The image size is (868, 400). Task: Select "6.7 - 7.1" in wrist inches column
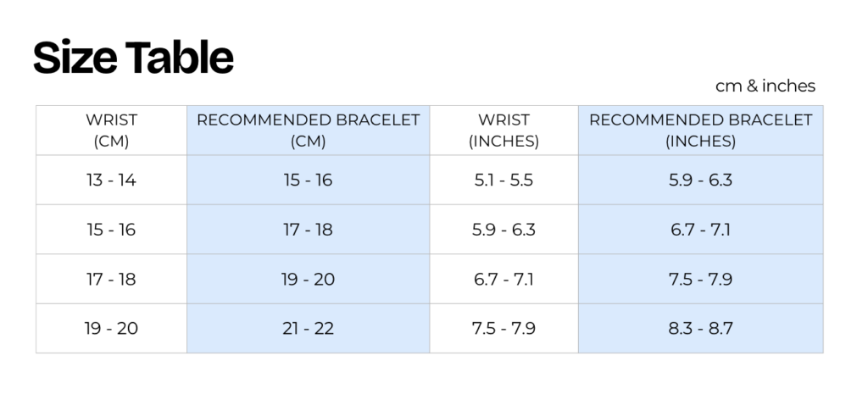504,279
